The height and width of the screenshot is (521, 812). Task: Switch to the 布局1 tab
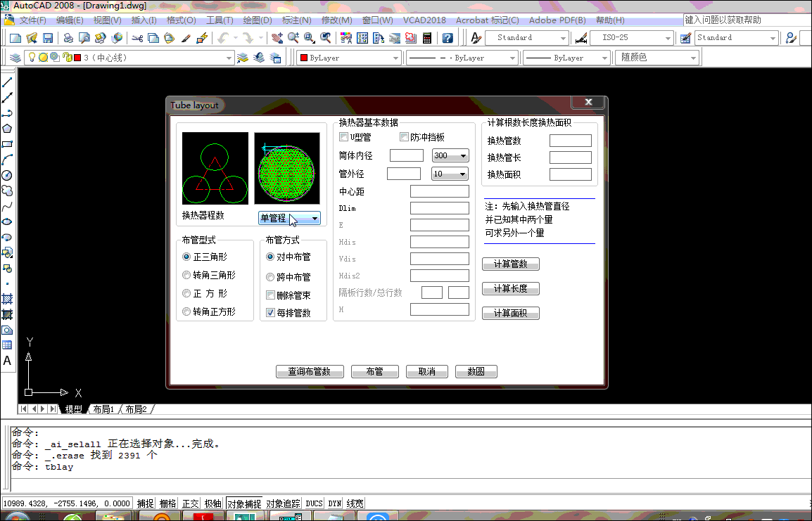pyautogui.click(x=103, y=409)
